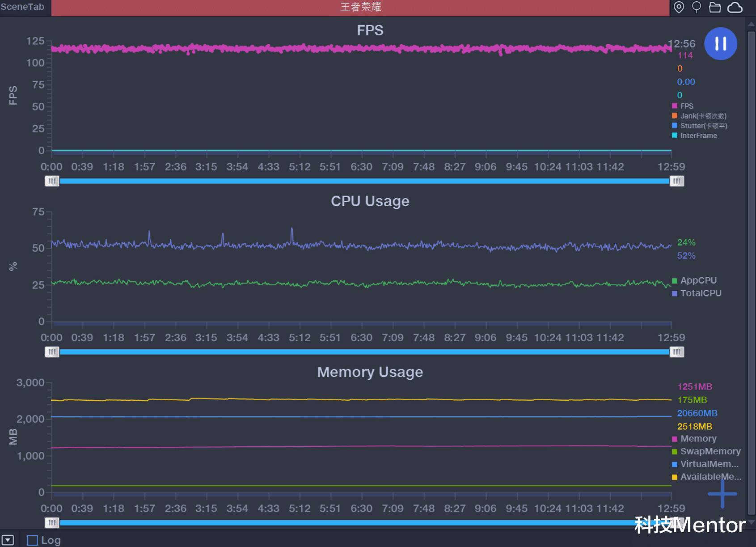Click the Memory Usage left range handle

click(52, 522)
